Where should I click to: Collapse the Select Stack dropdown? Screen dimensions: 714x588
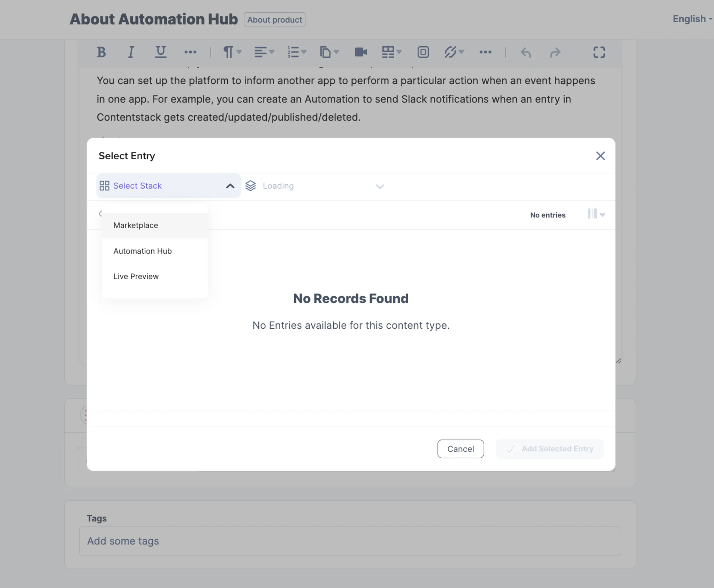tap(169, 186)
